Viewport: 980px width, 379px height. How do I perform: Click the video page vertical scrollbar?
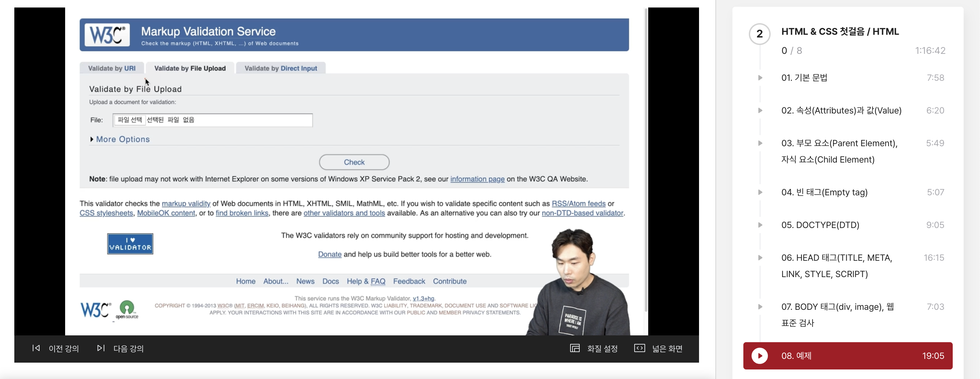[645, 160]
